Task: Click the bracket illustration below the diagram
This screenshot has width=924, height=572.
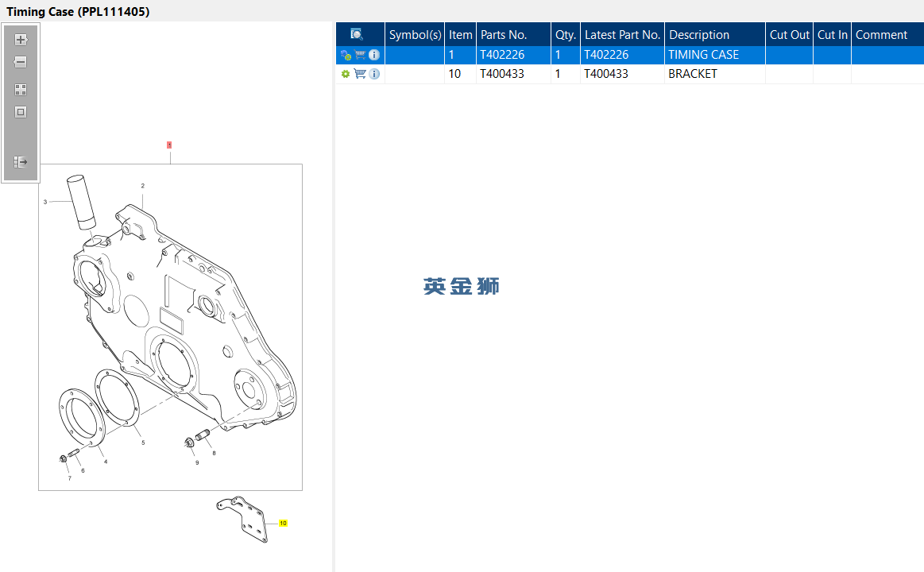Action: (x=242, y=519)
